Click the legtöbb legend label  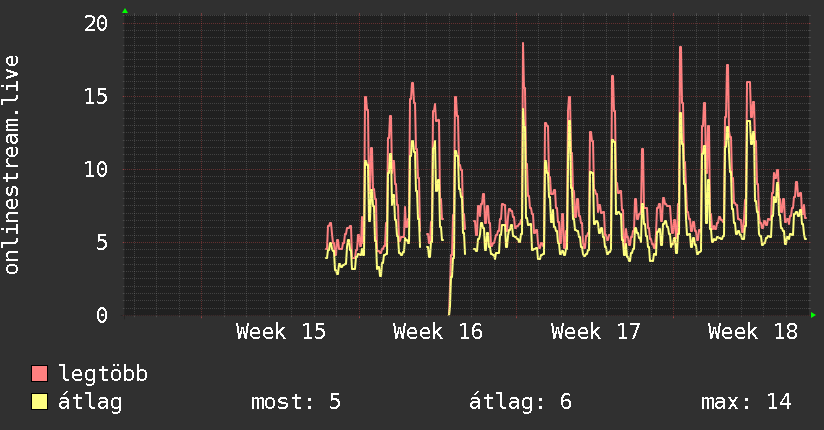click(x=103, y=374)
